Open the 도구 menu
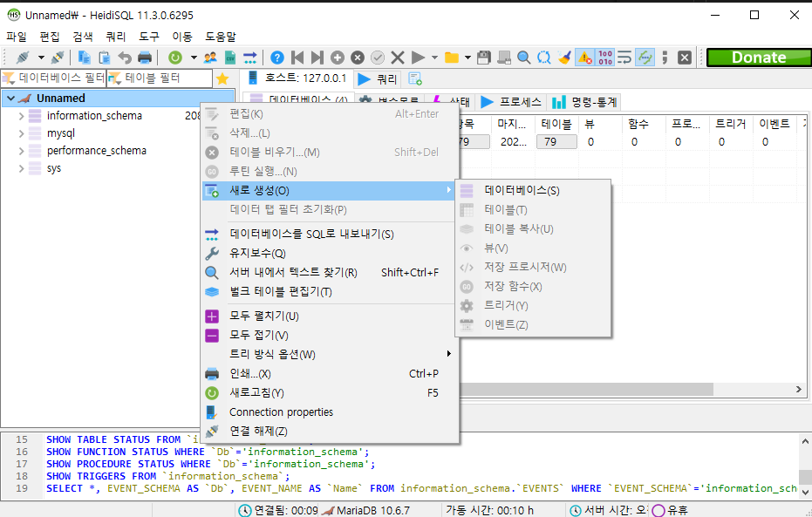 pos(149,37)
